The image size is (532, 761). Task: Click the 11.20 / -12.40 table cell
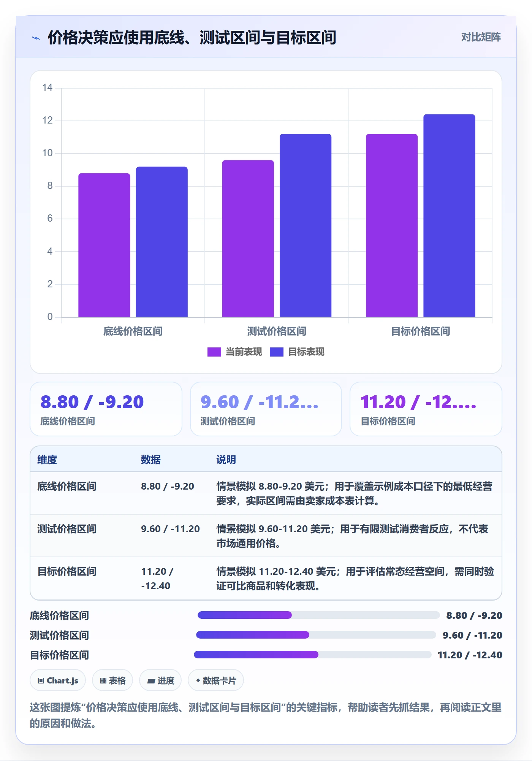[157, 579]
